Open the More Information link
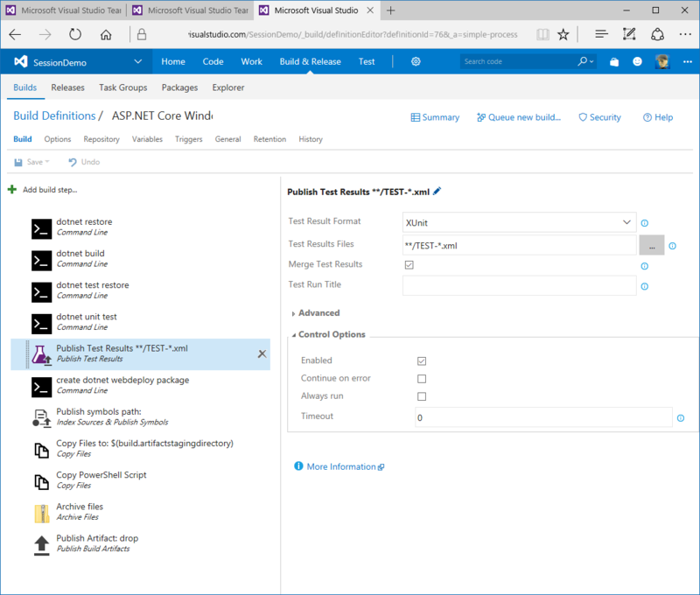Screen dimensions: 700x595 (x=345, y=467)
